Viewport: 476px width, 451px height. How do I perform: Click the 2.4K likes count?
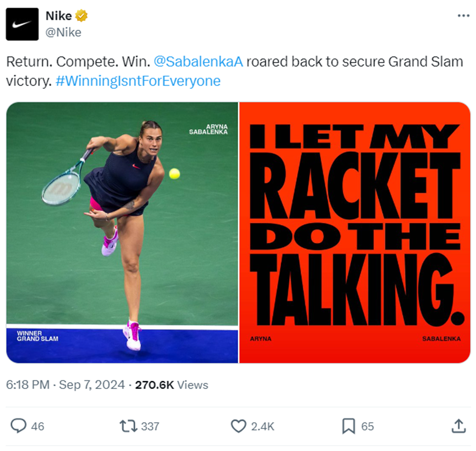[x=263, y=427]
